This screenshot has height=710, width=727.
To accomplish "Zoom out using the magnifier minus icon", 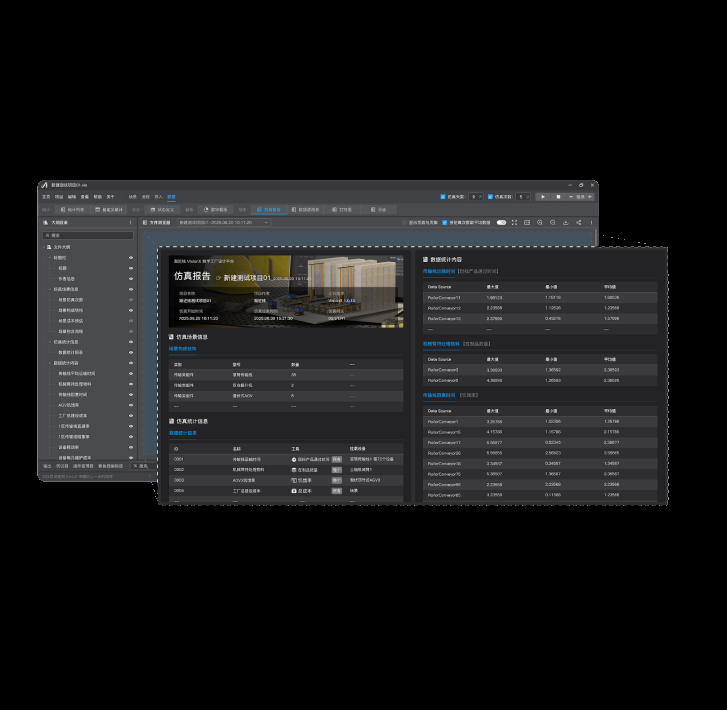I will coord(553,223).
